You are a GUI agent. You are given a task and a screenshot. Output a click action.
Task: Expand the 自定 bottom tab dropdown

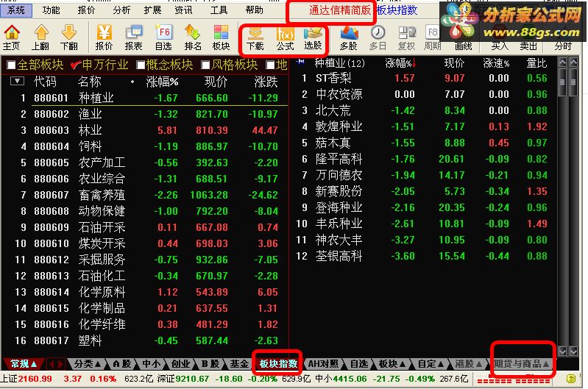pyautogui.click(x=441, y=364)
